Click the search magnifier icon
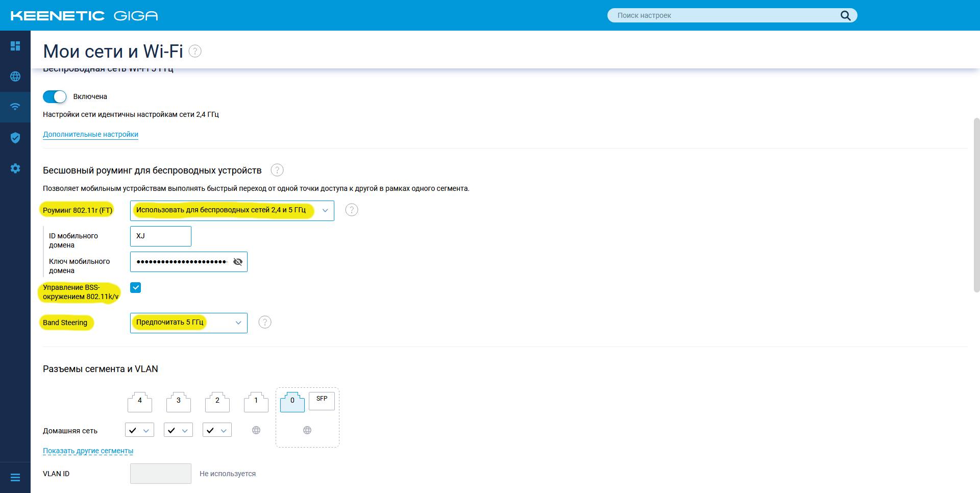Screen dimensions: 980x493 point(845,15)
